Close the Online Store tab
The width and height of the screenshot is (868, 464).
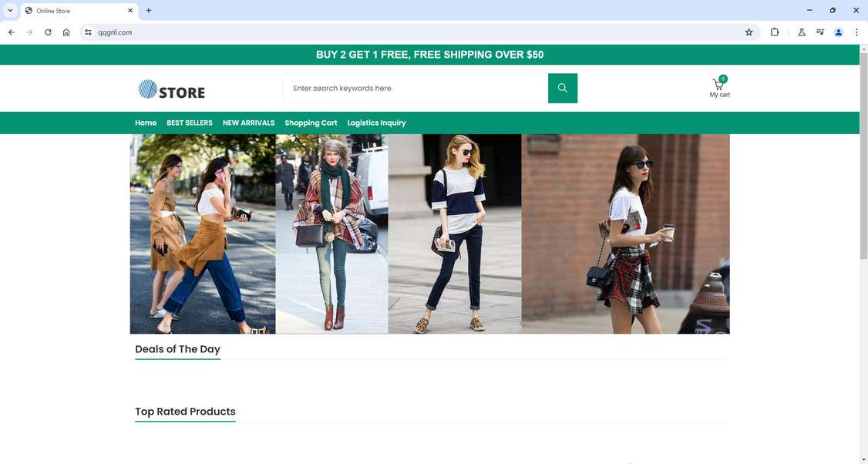click(130, 11)
